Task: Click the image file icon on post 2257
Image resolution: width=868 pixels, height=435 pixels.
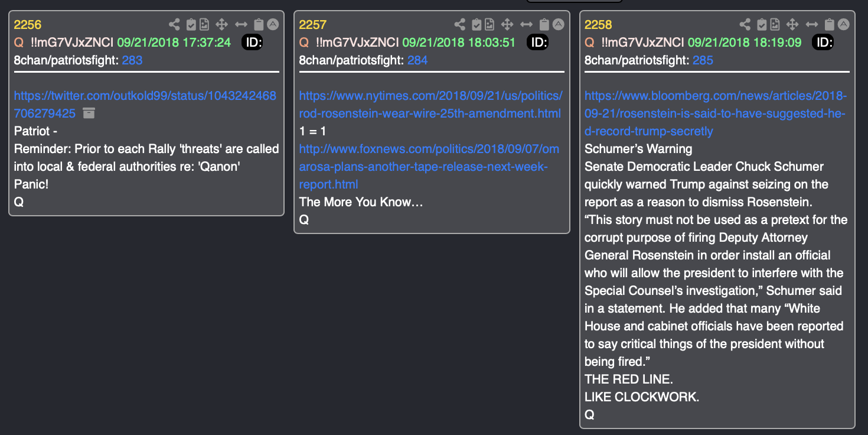Action: [490, 24]
